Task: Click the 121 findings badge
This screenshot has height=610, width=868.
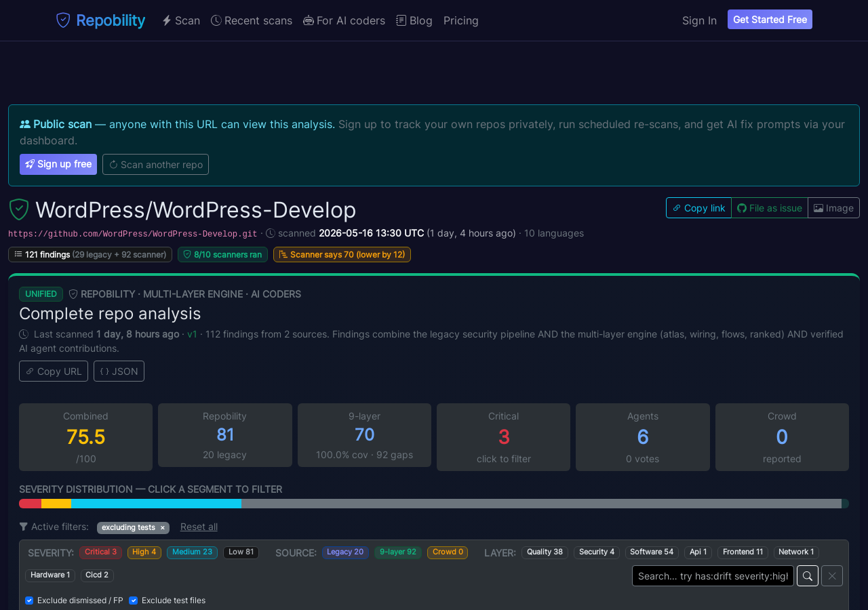Action: [90, 254]
